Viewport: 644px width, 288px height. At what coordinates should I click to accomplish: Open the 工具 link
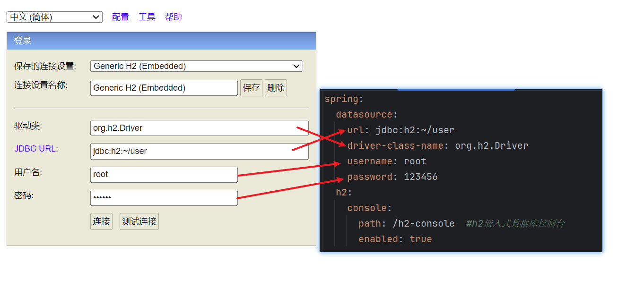click(147, 17)
